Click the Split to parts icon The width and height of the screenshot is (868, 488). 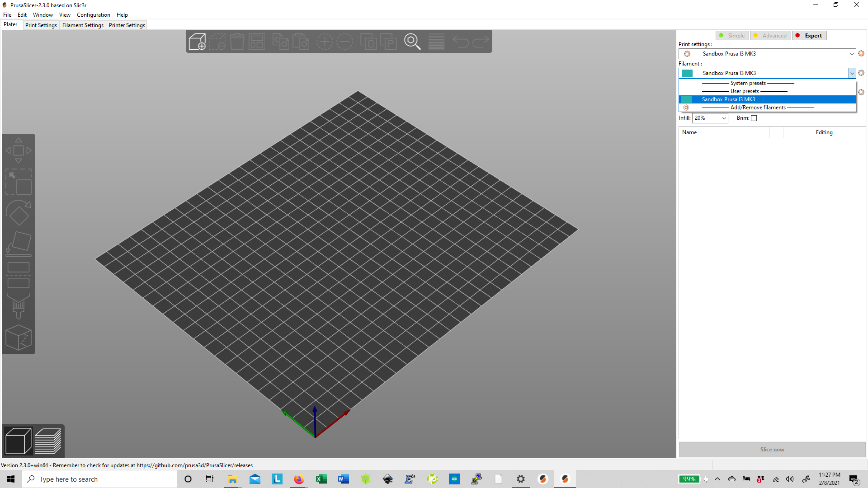click(388, 42)
